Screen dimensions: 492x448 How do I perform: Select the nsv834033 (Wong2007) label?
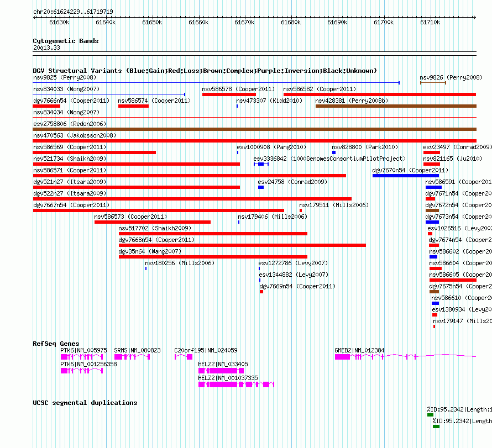[66, 89]
